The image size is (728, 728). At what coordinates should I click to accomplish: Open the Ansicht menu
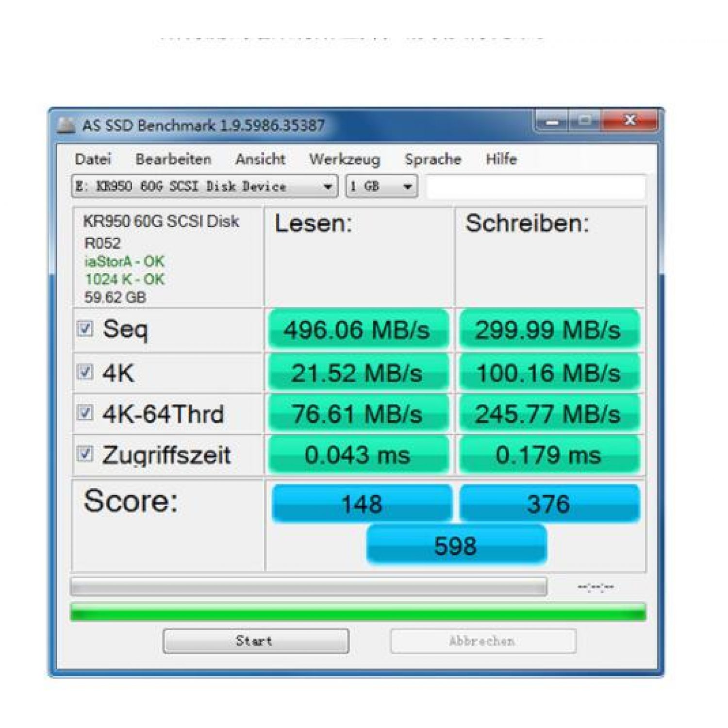260,159
